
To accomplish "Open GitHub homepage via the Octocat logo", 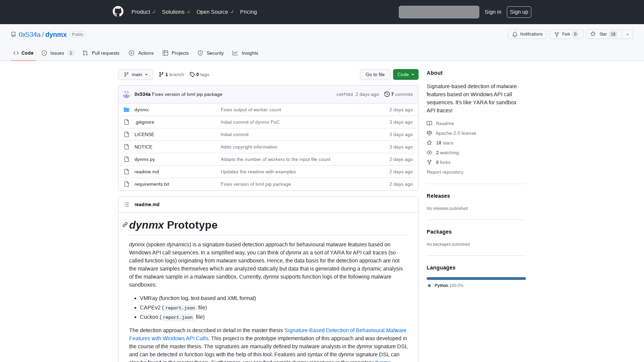I will [x=118, y=12].
